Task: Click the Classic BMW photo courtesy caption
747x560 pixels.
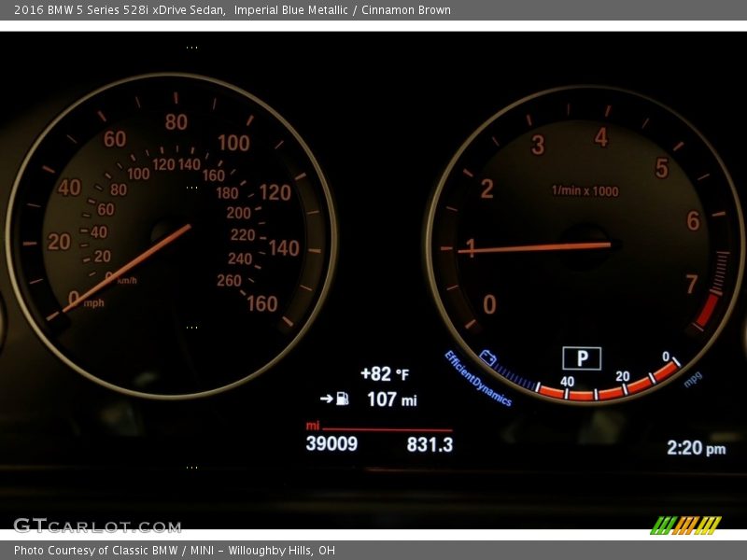Action: (x=174, y=551)
